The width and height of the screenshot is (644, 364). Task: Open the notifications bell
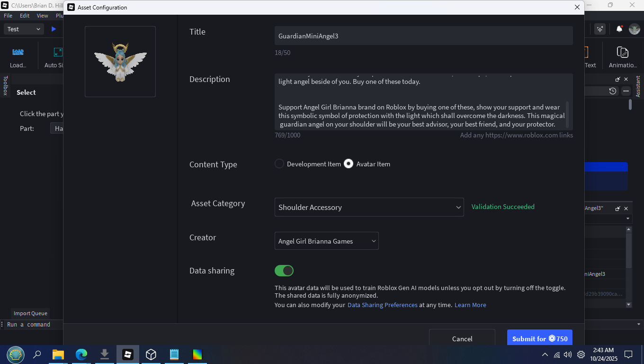click(x=619, y=29)
